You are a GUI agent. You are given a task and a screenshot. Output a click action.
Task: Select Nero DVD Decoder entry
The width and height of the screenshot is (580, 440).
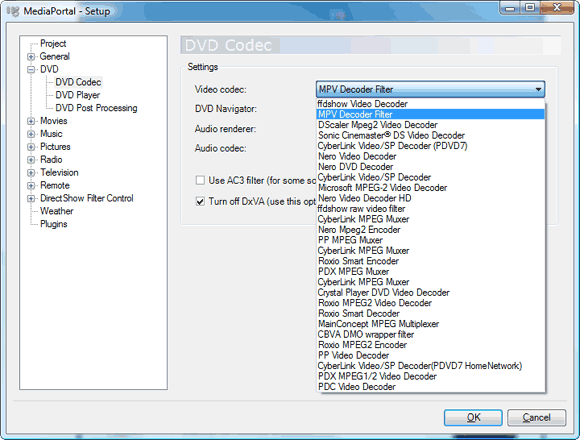coord(431,167)
